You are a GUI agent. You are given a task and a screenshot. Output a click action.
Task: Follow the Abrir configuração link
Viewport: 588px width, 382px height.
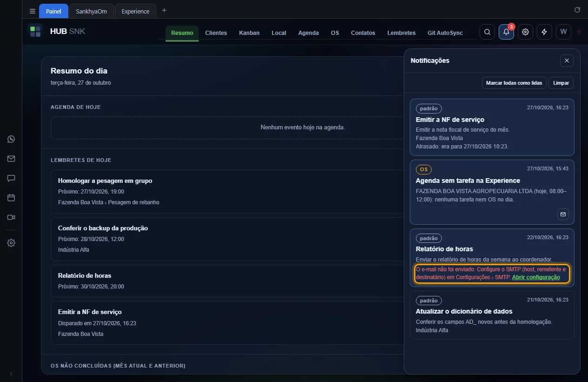(536, 277)
